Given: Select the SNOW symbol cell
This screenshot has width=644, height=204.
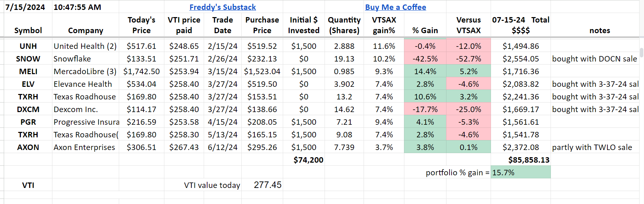Looking at the screenshot, I should click(28, 59).
